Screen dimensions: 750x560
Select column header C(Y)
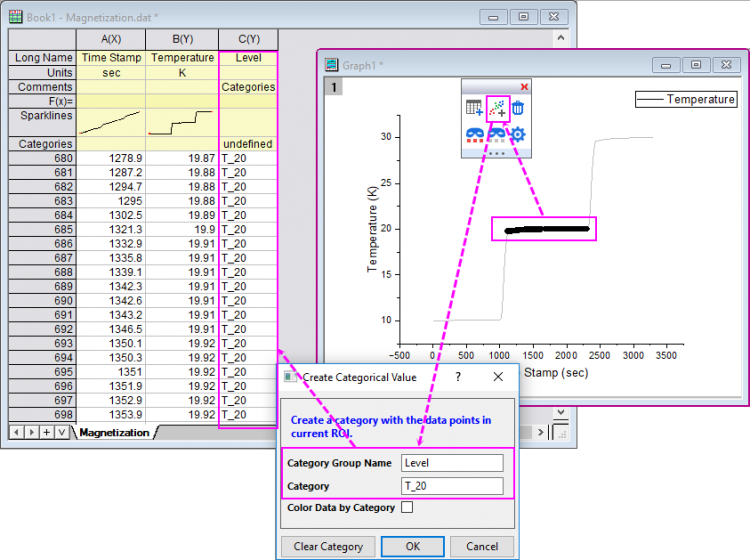249,39
